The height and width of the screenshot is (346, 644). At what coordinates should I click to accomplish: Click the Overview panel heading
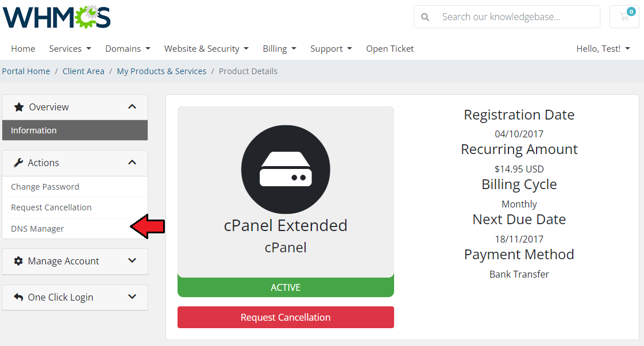click(x=75, y=107)
